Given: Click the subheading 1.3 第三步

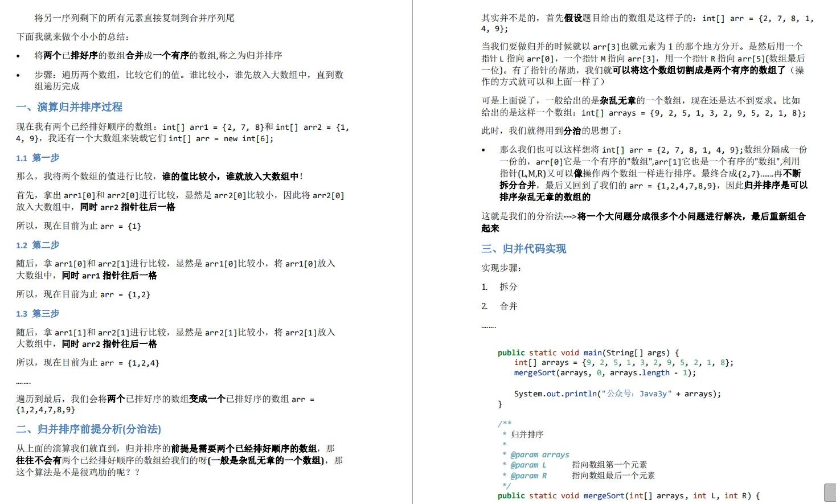Looking at the screenshot, I should point(38,313).
